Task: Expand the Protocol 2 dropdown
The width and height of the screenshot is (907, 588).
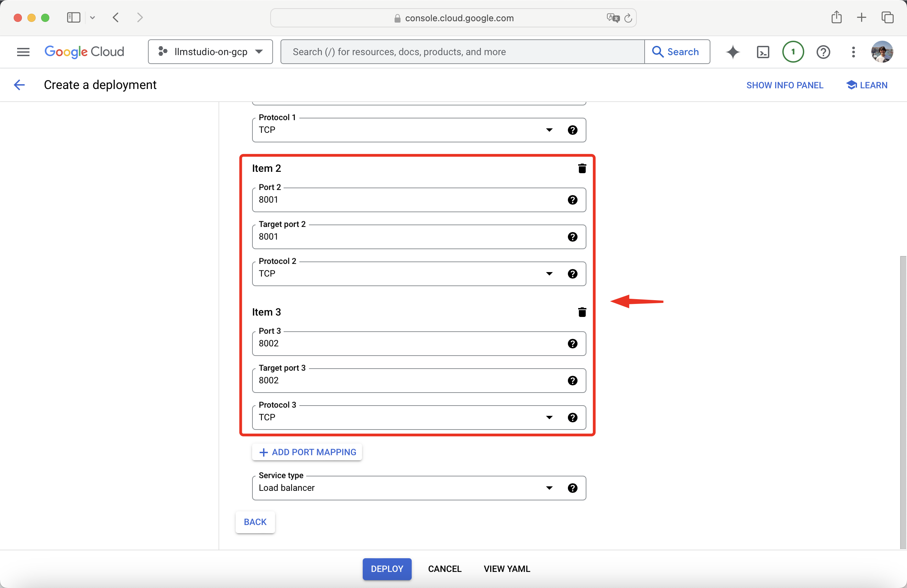Action: [x=549, y=274]
